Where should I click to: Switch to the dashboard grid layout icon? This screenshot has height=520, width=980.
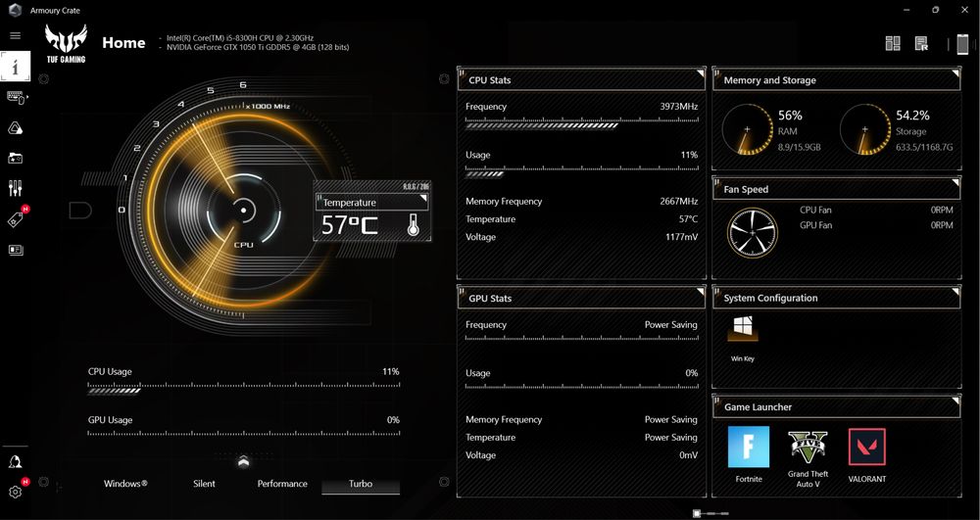click(x=893, y=43)
